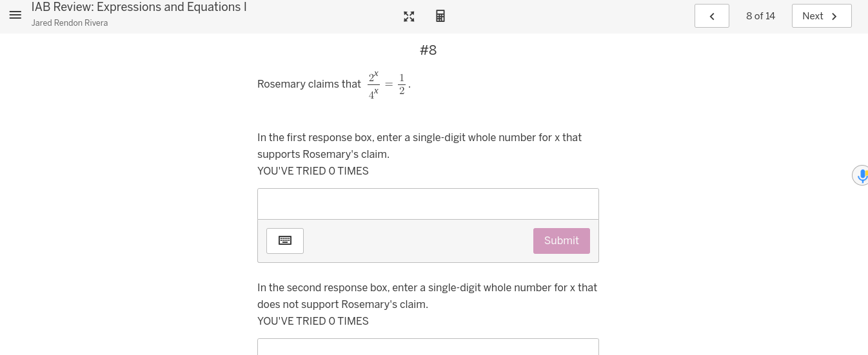The image size is (868, 355).
Task: Open the '8 of 14' question indicator
Action: click(760, 16)
